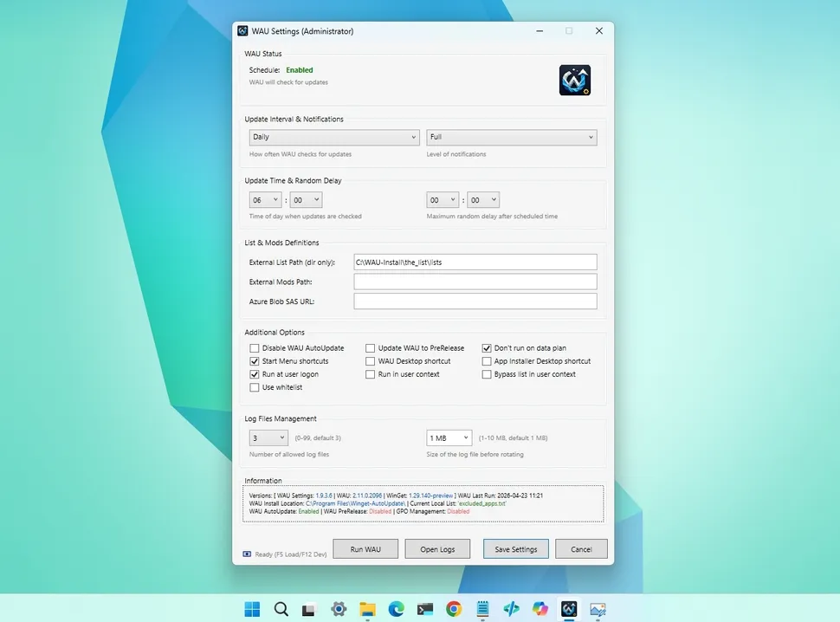Open Microsoft Edge in the taskbar
The height and width of the screenshot is (622, 840).
tap(396, 609)
